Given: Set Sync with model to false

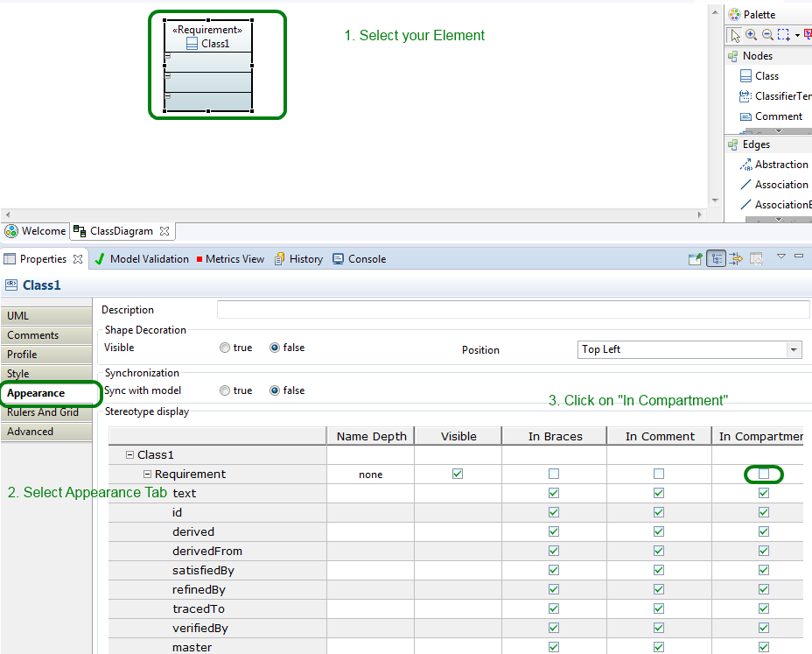Looking at the screenshot, I should tap(275, 390).
